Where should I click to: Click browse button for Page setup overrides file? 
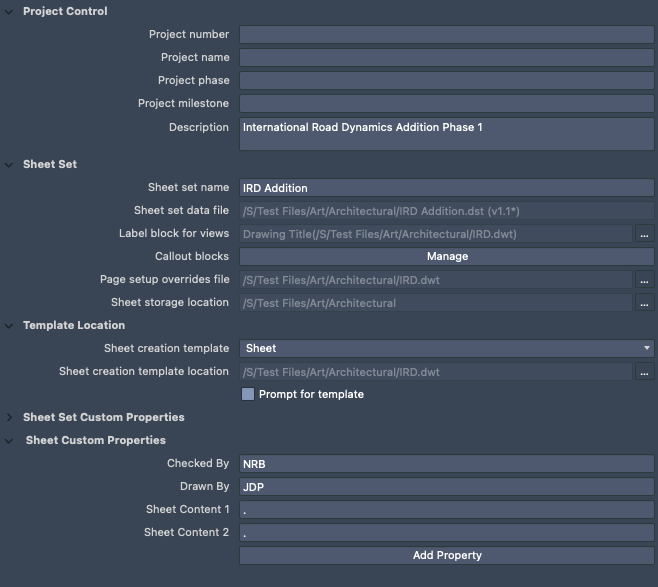pyautogui.click(x=645, y=280)
